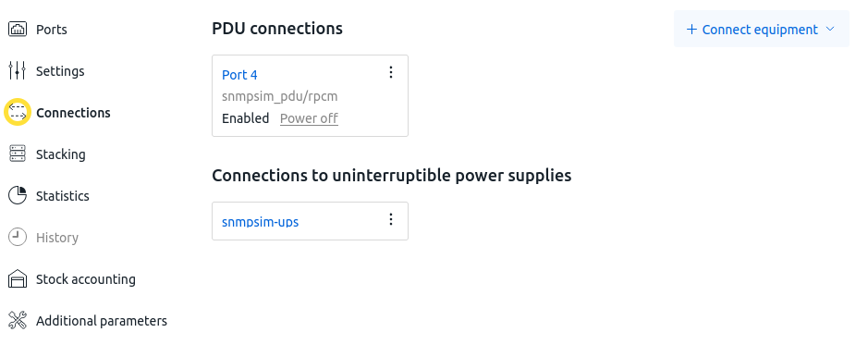Click the Ports sidebar icon

18,30
